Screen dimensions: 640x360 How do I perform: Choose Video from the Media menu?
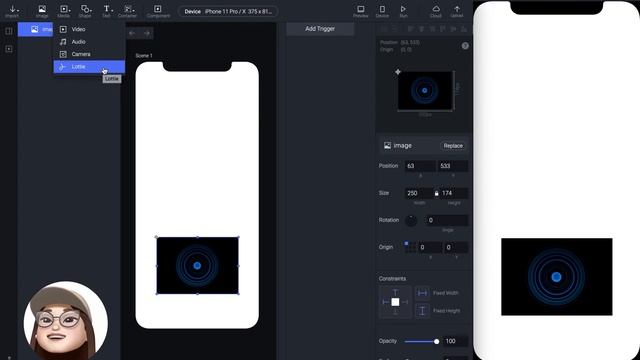pyautogui.click(x=89, y=29)
